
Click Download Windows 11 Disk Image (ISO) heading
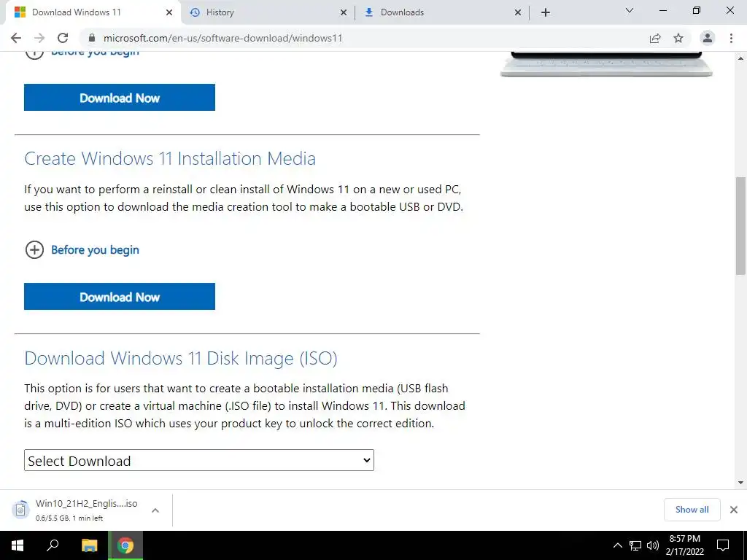pyautogui.click(x=181, y=358)
